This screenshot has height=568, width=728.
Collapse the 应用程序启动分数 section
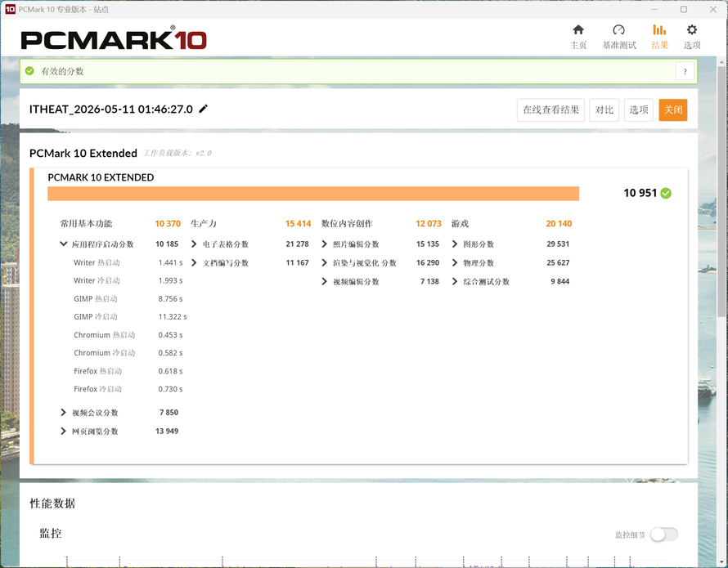[x=63, y=244]
